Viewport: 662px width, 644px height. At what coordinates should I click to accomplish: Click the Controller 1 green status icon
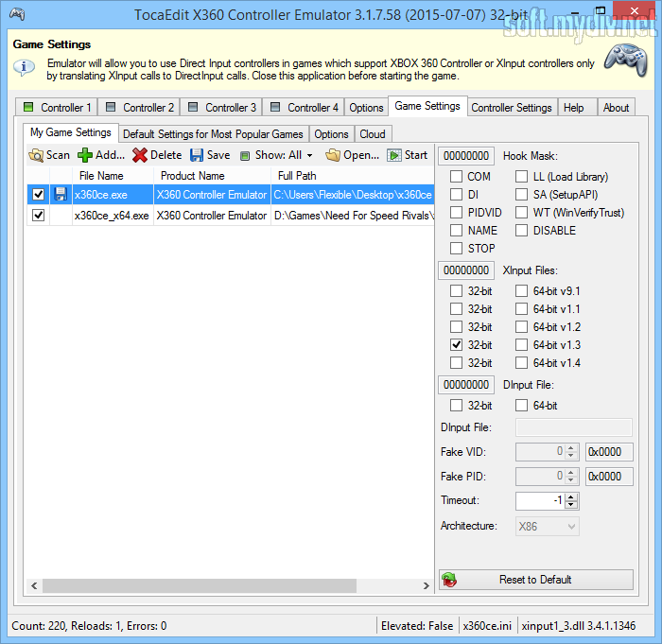[x=28, y=107]
